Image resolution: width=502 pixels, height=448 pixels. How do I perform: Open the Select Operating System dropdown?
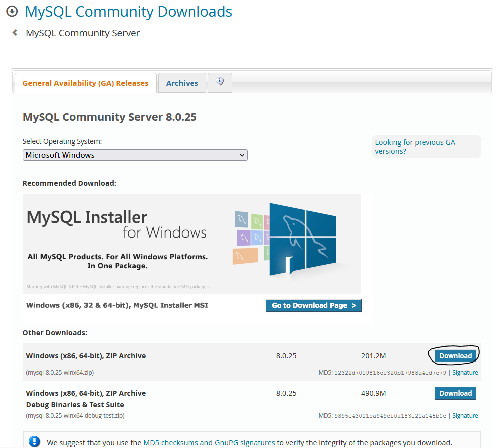135,155
